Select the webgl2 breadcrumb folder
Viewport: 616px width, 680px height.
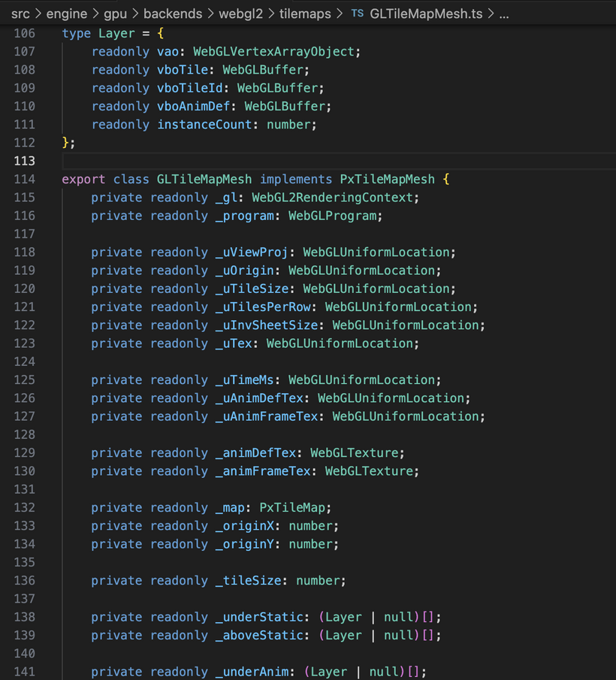pos(242,14)
